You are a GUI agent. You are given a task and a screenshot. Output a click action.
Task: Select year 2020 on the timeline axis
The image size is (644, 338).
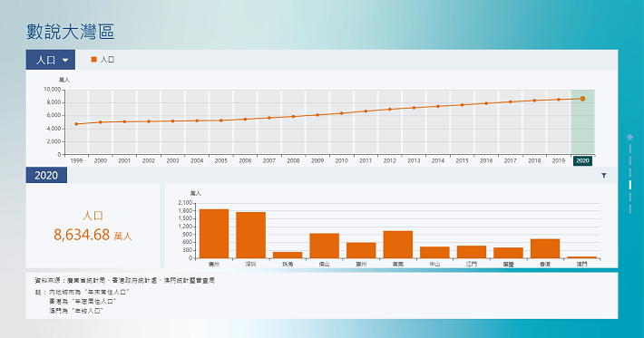pyautogui.click(x=582, y=160)
